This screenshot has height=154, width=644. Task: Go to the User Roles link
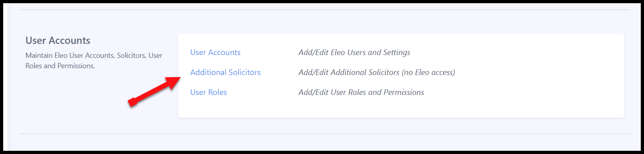[x=208, y=92]
